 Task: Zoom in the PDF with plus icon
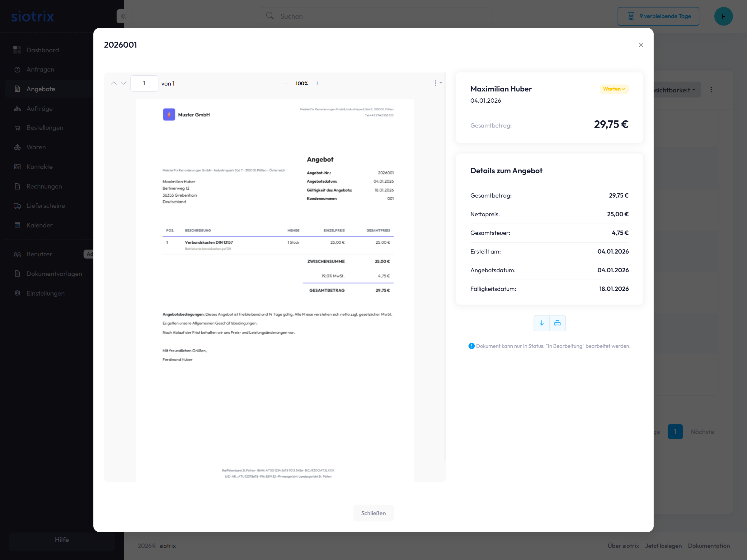317,83
